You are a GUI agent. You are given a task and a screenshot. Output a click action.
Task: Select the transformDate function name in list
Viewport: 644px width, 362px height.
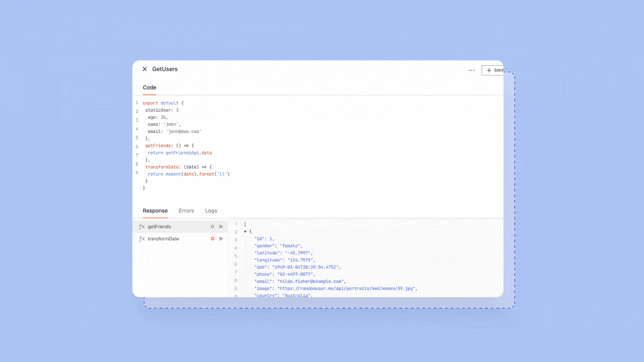click(163, 239)
